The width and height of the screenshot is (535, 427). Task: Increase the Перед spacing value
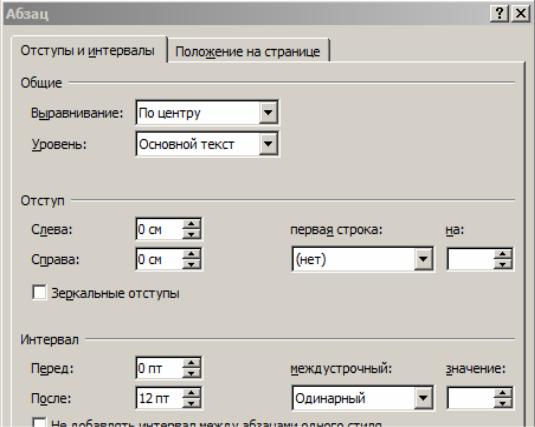point(191,363)
